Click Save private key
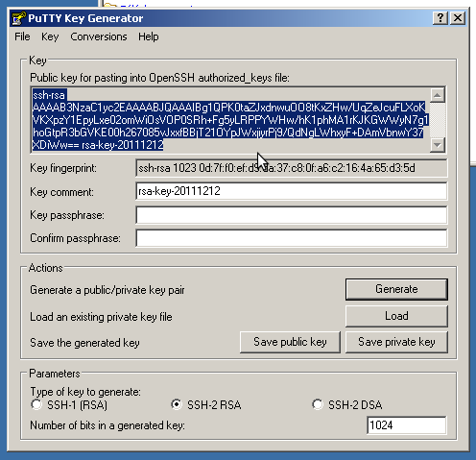The height and width of the screenshot is (460, 476). click(x=396, y=342)
